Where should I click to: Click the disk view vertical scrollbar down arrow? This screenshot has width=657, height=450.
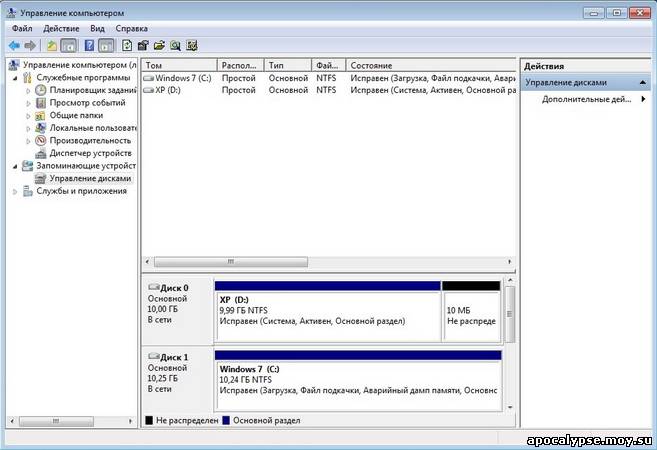pos(510,407)
